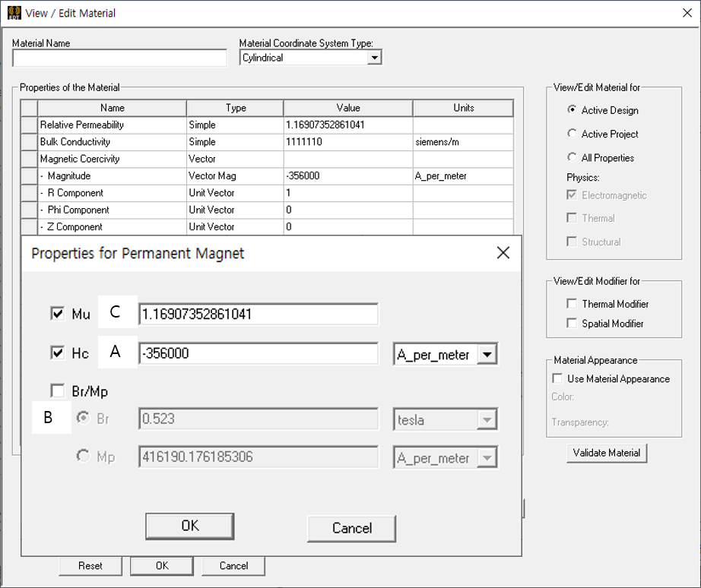Close the View / Edit Material window

(685, 13)
